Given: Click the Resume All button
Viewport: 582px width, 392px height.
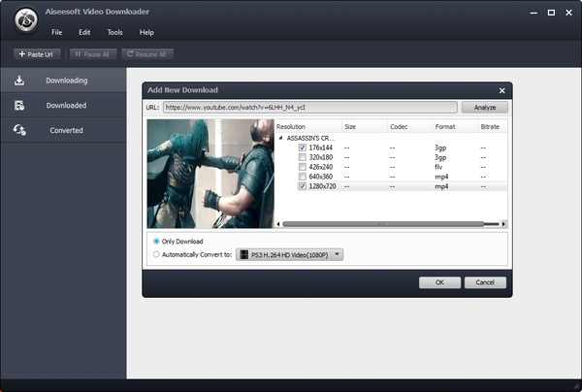Looking at the screenshot, I should 147,54.
